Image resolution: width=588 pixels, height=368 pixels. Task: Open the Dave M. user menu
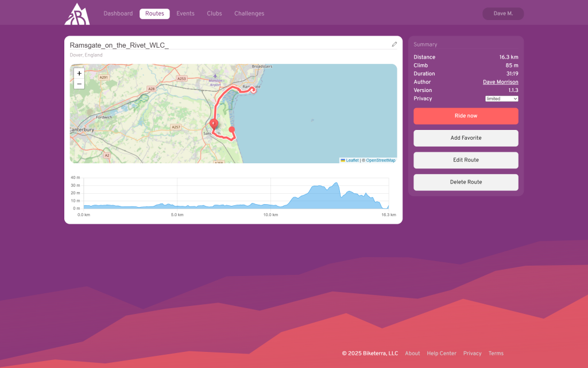(503, 13)
